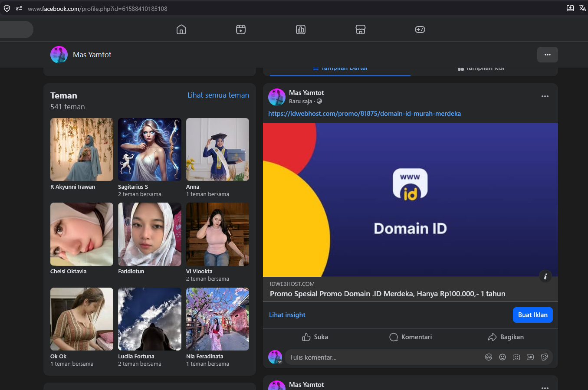Attach a photo using the camera icon

516,357
